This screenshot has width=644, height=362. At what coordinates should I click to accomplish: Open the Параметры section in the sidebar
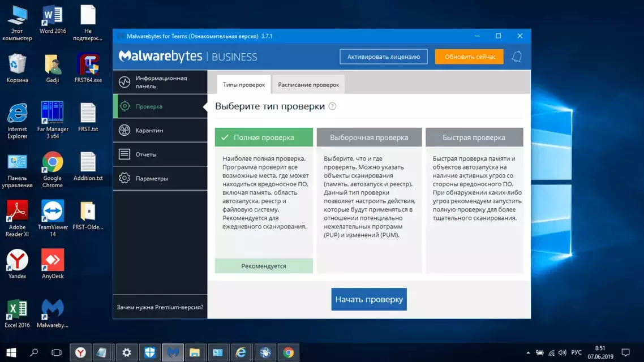[160, 178]
